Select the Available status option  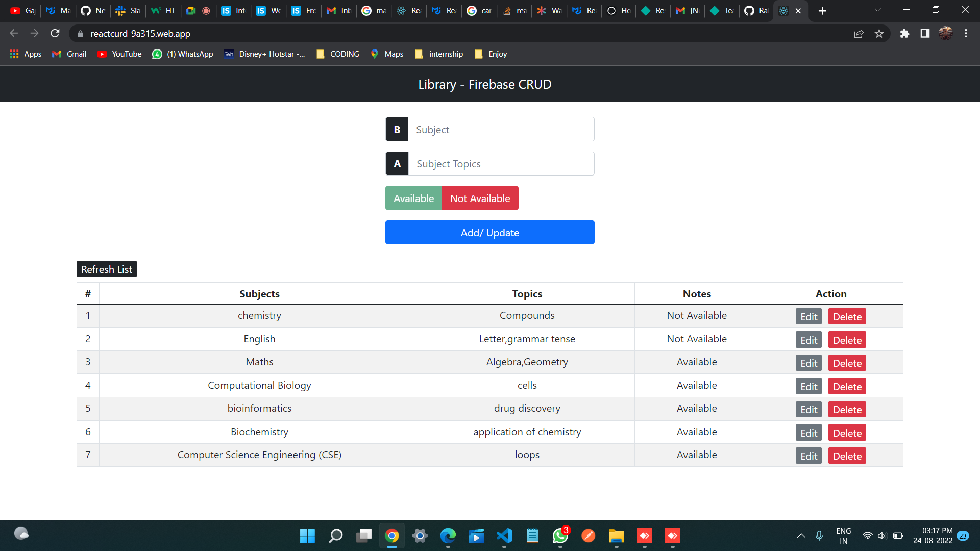[x=413, y=198]
